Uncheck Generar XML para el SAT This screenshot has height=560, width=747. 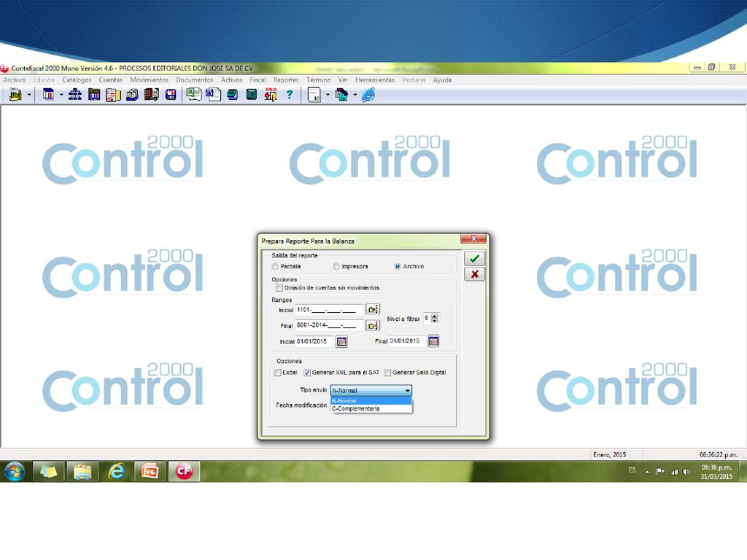point(307,373)
